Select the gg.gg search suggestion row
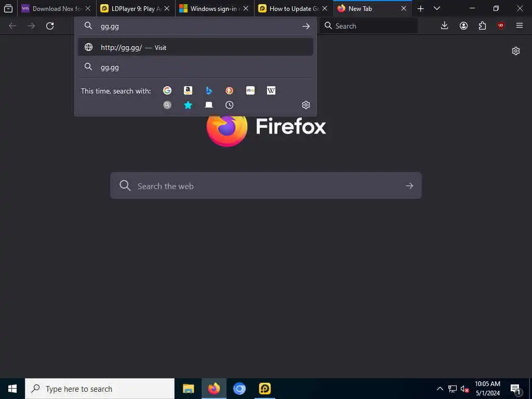The image size is (532, 399). pos(195,67)
